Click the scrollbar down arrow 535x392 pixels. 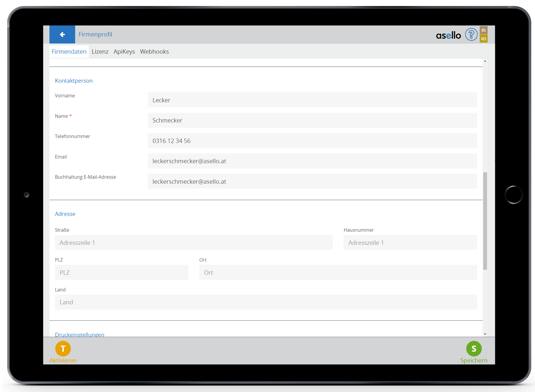485,334
